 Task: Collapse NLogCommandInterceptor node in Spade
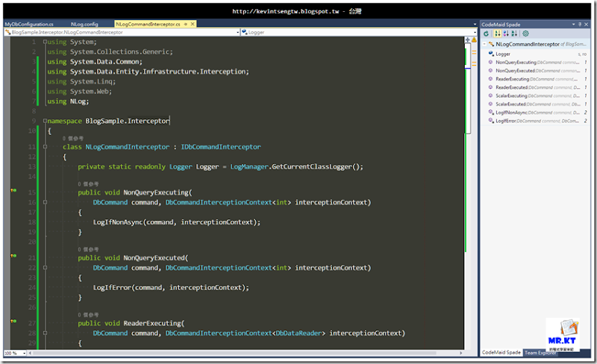[484, 44]
